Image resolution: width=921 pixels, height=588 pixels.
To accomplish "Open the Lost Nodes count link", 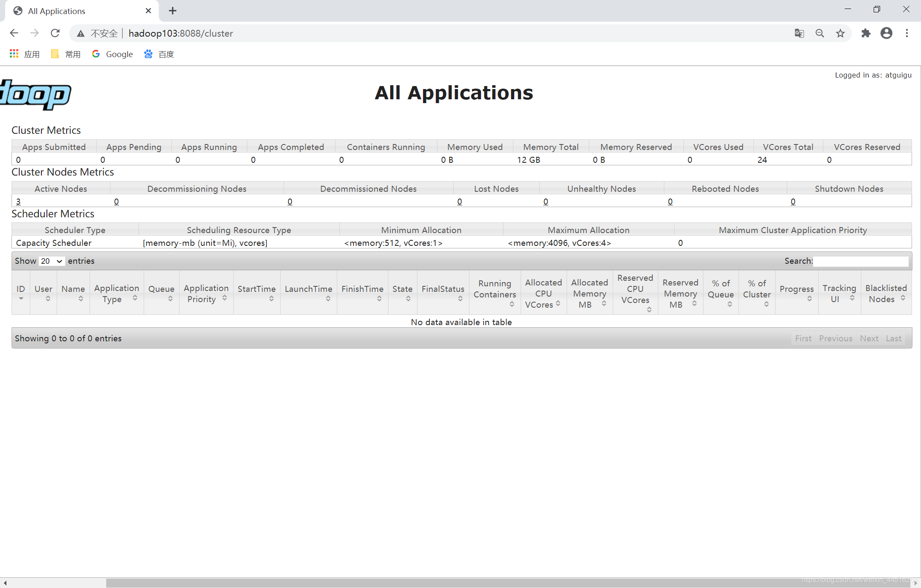I will click(x=460, y=202).
